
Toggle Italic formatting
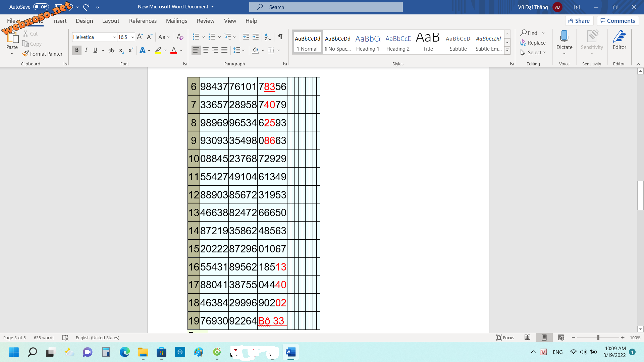[x=86, y=50]
